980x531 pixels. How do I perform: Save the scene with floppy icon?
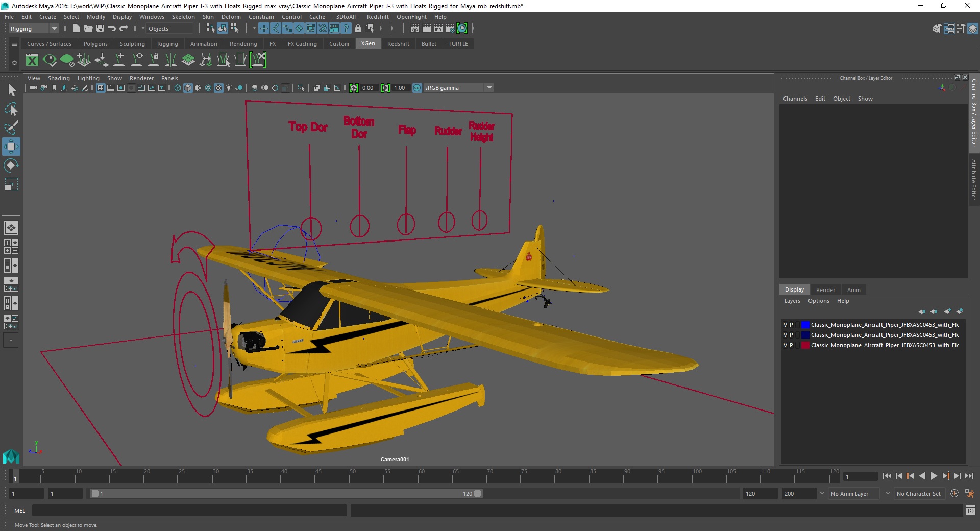(100, 29)
